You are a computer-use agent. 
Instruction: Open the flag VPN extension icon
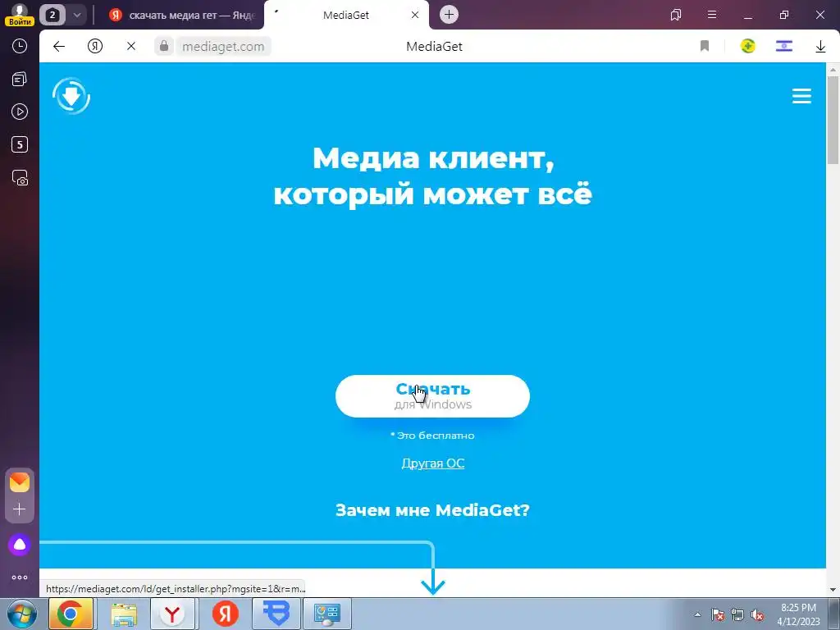point(783,46)
